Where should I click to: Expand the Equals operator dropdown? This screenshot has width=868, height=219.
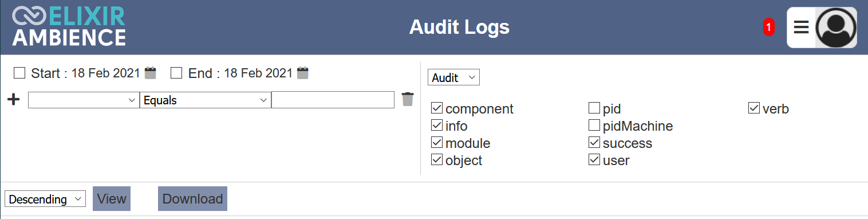pyautogui.click(x=206, y=100)
